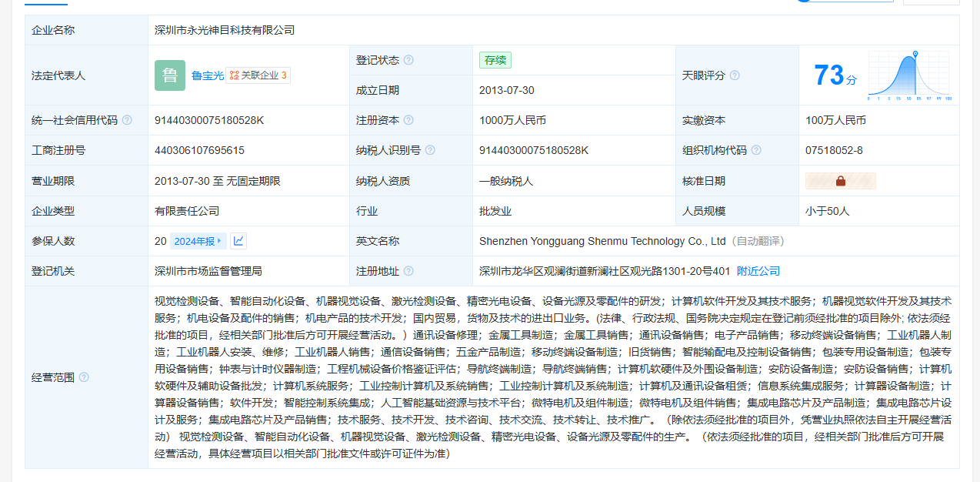980x482 pixels.
Task: Click the taxpayer ID 91440300075180528K under 纳税人识别号
Action: point(534,150)
